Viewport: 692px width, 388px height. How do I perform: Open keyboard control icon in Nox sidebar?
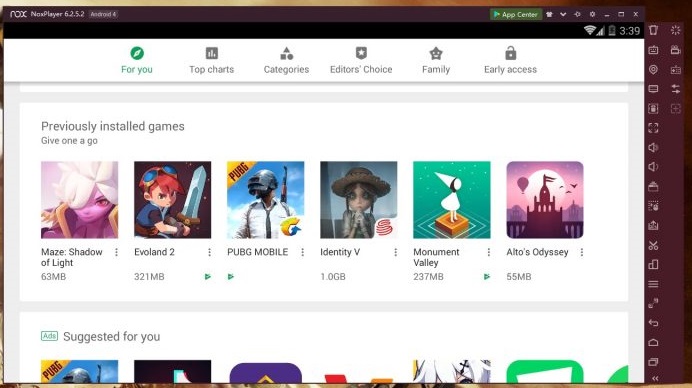(654, 50)
